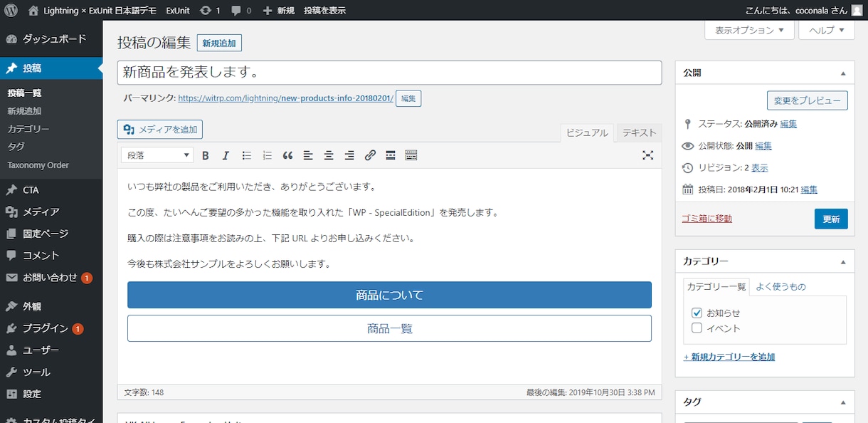Align text center
This screenshot has height=423, width=868.
coord(329,155)
